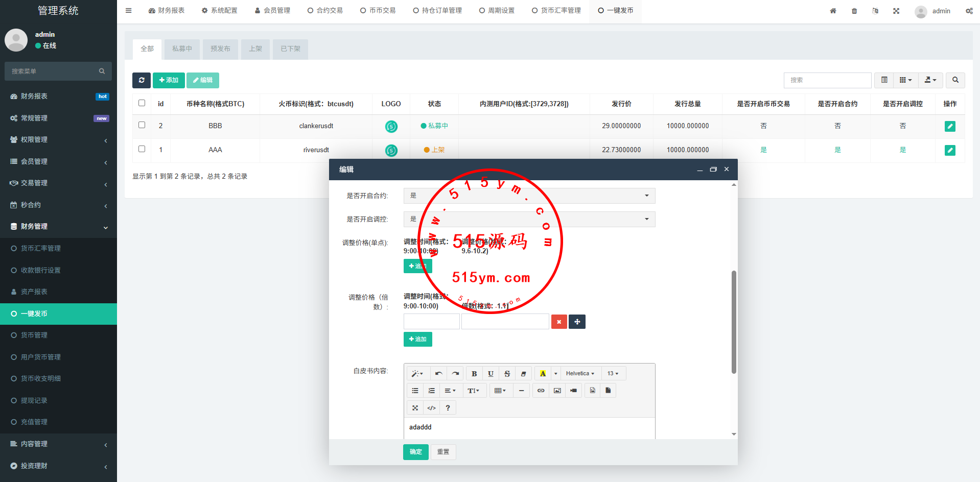Viewport: 980px width, 482px height.
Task: Open the 是否开启合约 dropdown
Action: [x=529, y=196]
